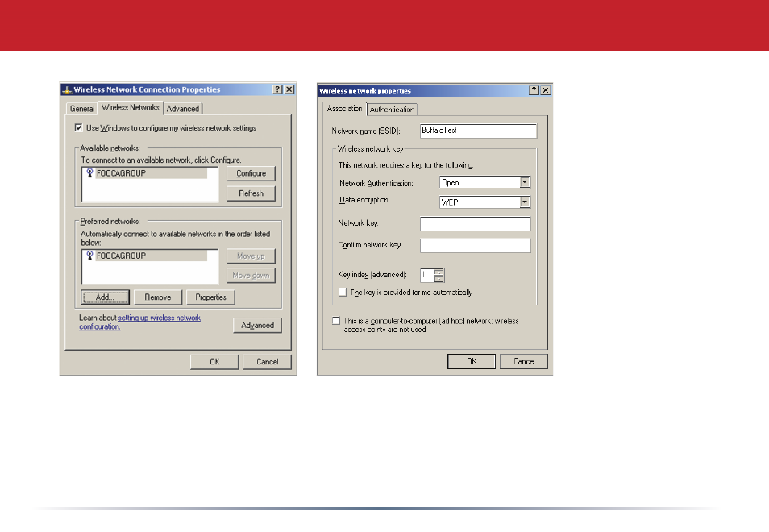Open the General tab
The image size is (769, 532).
pos(82,109)
